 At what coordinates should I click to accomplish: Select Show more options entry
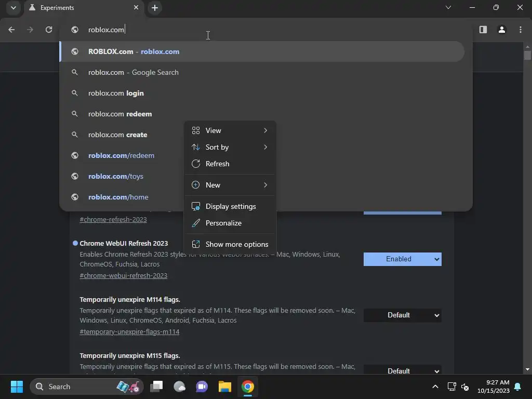click(x=230, y=245)
